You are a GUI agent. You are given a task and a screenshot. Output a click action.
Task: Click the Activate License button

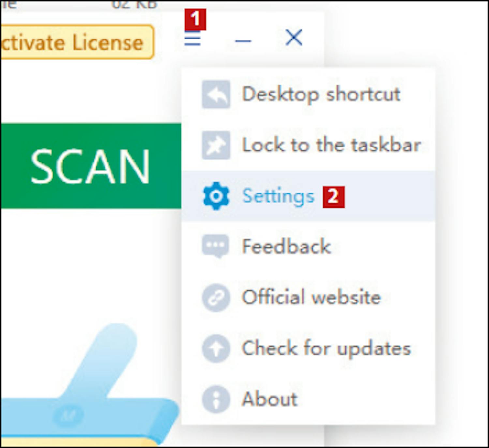[76, 42]
